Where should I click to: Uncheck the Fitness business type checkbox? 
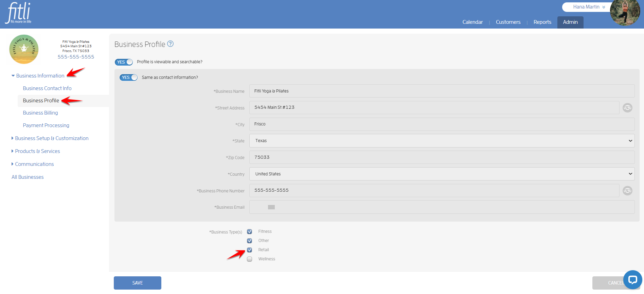click(250, 231)
